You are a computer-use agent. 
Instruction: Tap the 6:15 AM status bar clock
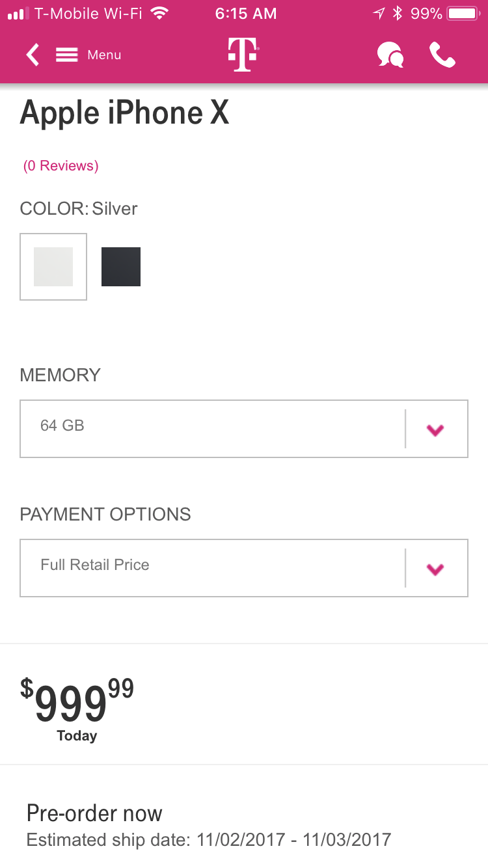[x=245, y=13]
